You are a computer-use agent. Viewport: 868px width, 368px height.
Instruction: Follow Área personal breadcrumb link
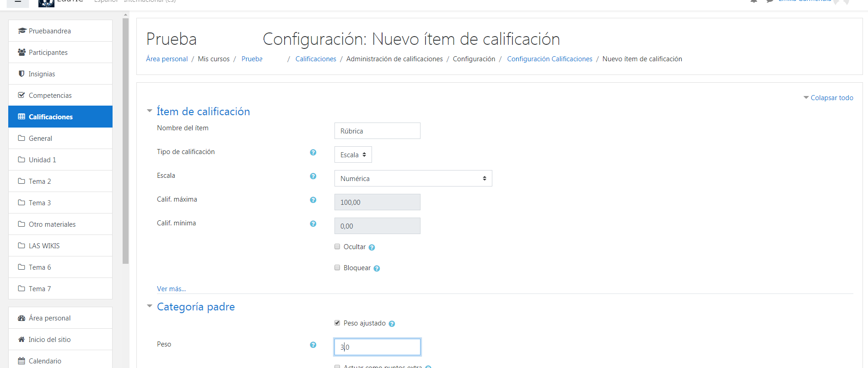[167, 59]
